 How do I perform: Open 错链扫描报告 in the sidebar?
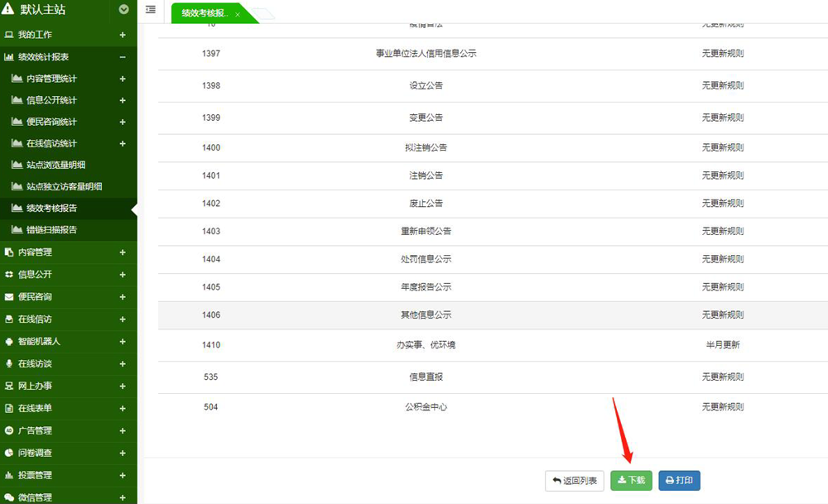51,229
